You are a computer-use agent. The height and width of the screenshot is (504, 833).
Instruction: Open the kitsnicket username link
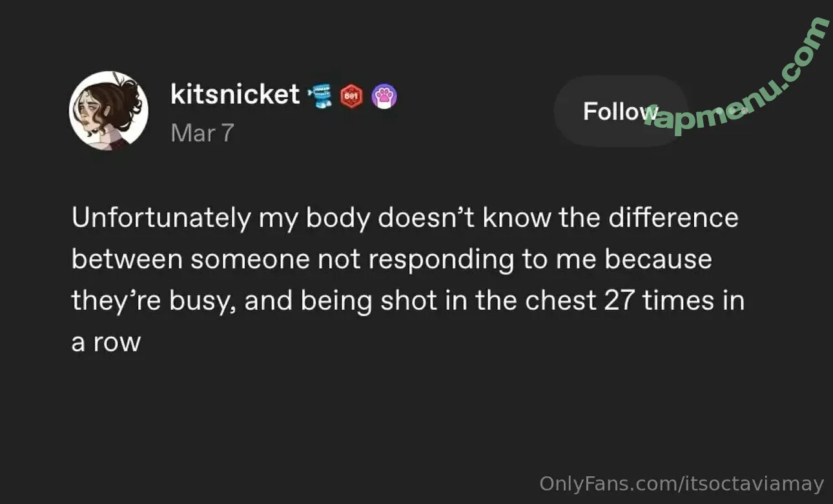235,94
